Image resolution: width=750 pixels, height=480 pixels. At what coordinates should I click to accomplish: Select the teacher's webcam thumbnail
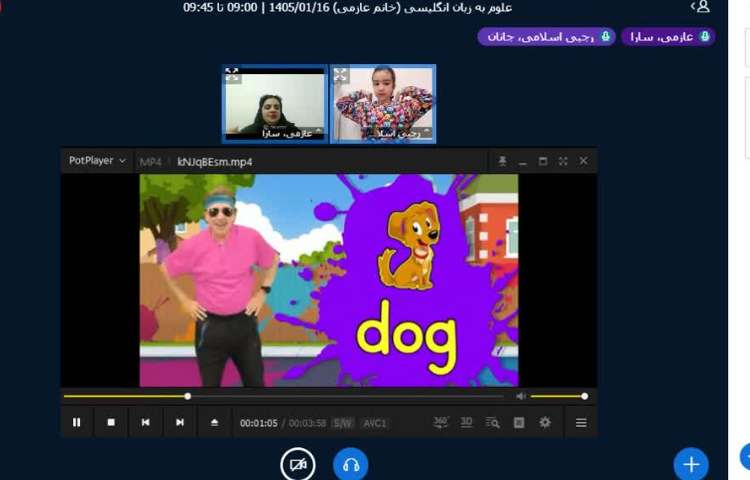click(275, 104)
